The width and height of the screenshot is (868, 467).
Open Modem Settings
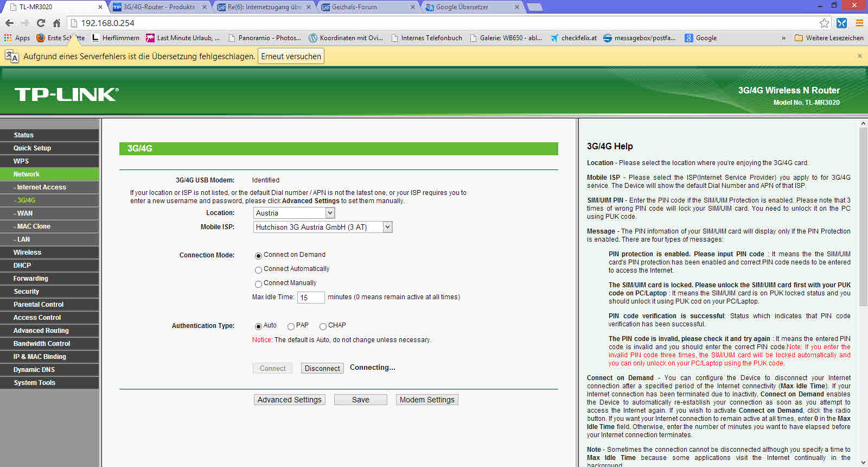pos(427,400)
